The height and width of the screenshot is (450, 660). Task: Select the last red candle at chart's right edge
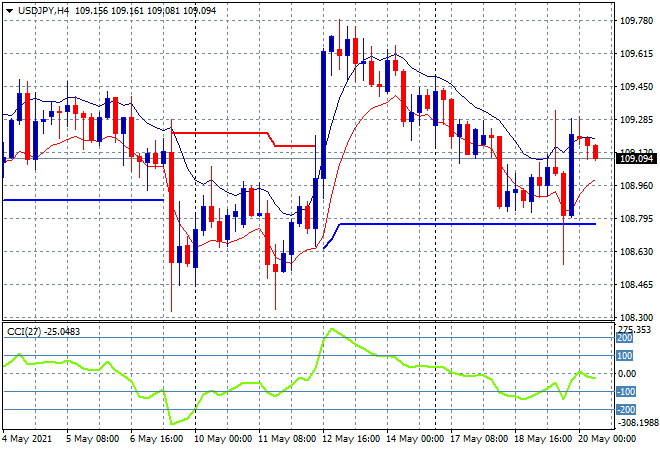pos(596,152)
